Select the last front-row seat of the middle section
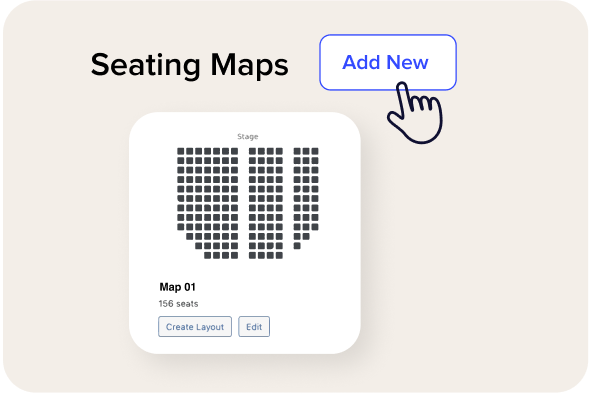 [279, 151]
